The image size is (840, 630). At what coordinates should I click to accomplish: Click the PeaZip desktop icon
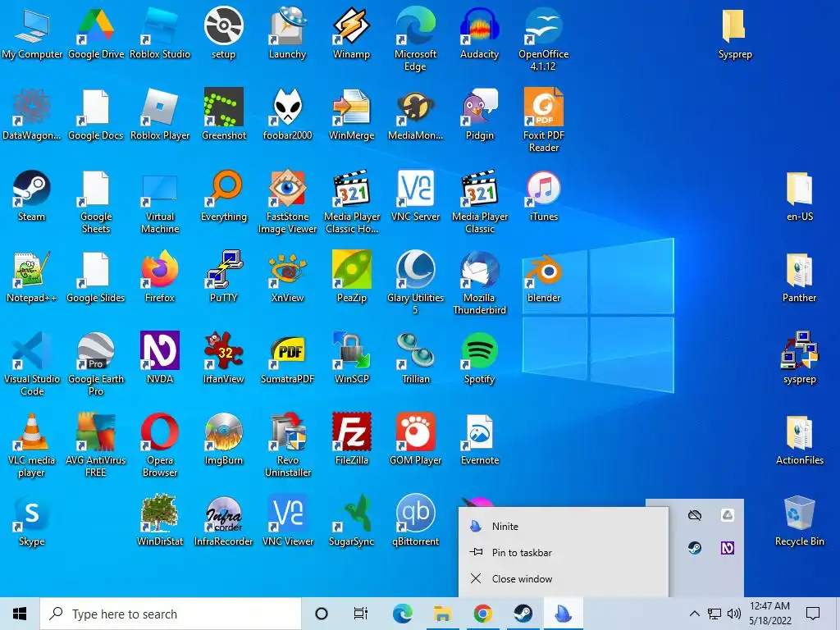pos(351,277)
